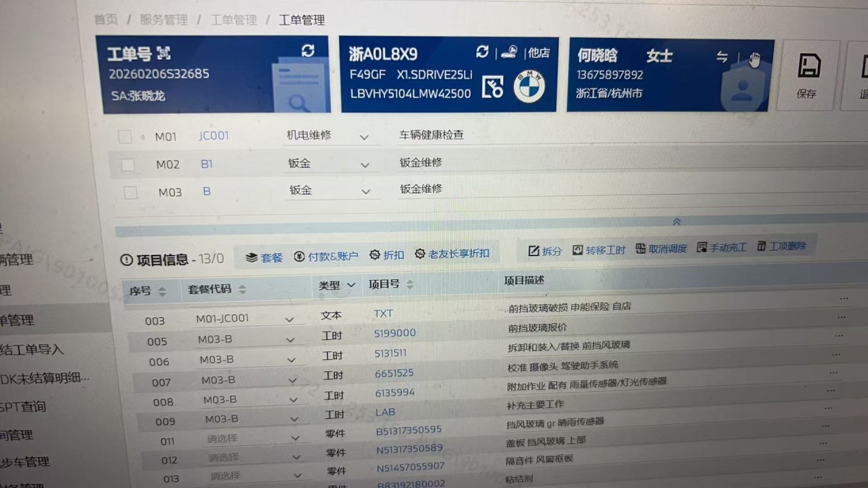Click the QR scan icon beside 工单号
The width and height of the screenshot is (868, 488).
(163, 53)
